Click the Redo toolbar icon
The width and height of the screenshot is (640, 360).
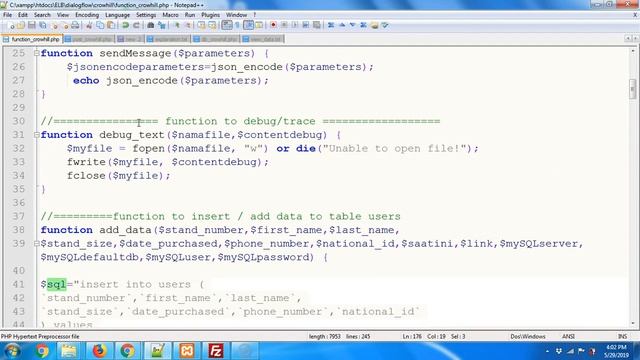[136, 25]
